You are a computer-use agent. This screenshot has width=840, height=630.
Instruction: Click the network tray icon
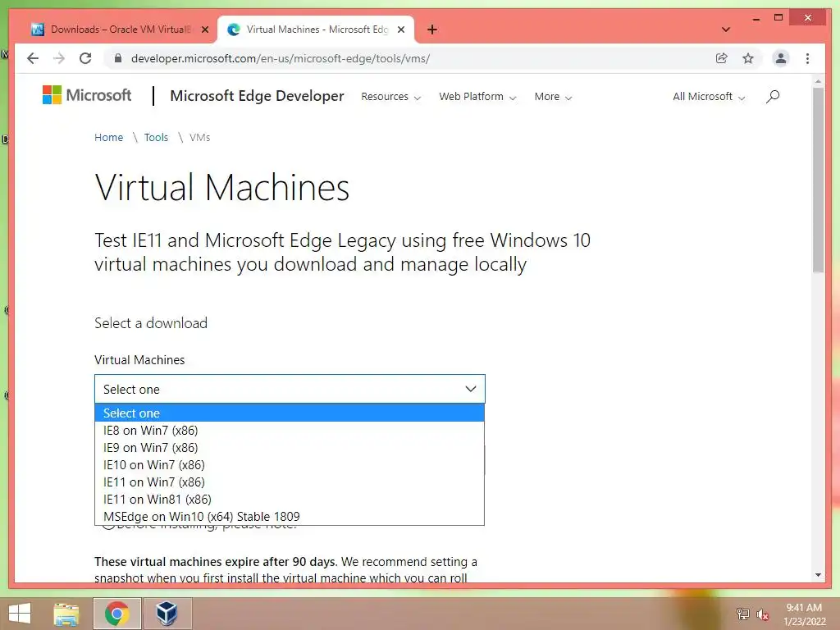pos(742,614)
